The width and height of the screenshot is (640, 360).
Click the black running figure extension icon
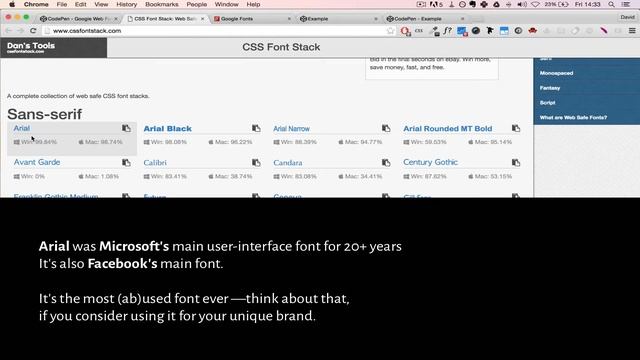click(490, 31)
